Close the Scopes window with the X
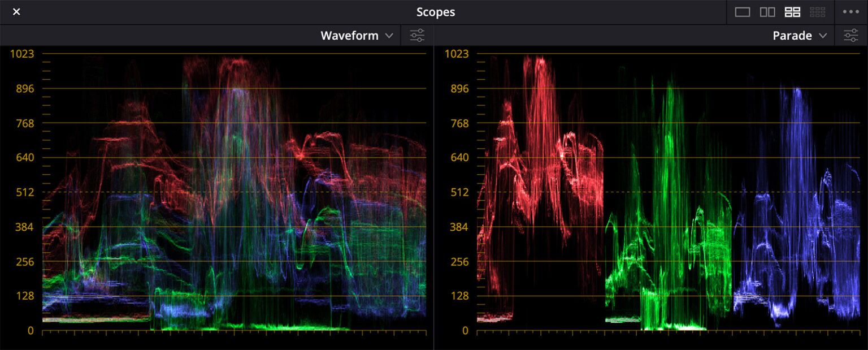The height and width of the screenshot is (350, 868). coord(16,11)
